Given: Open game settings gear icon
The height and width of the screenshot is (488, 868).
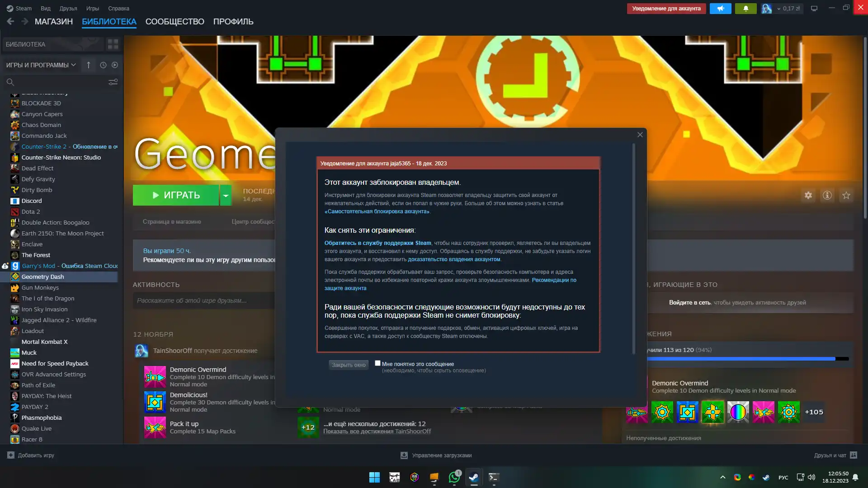Looking at the screenshot, I should pos(808,195).
